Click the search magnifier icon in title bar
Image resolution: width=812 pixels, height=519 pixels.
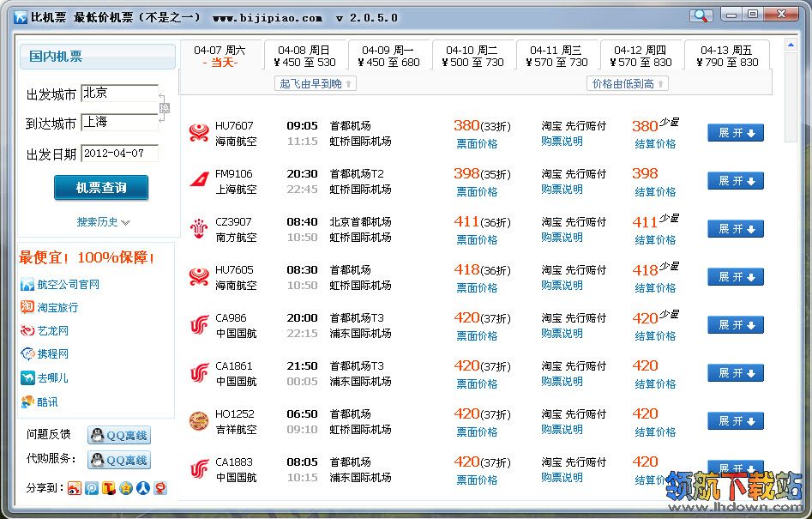[701, 15]
